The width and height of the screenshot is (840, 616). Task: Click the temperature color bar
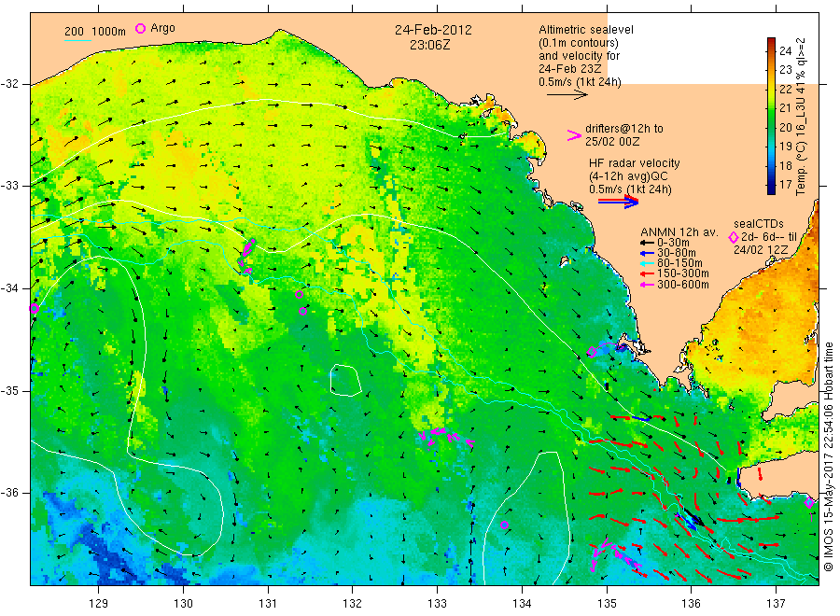771,116
